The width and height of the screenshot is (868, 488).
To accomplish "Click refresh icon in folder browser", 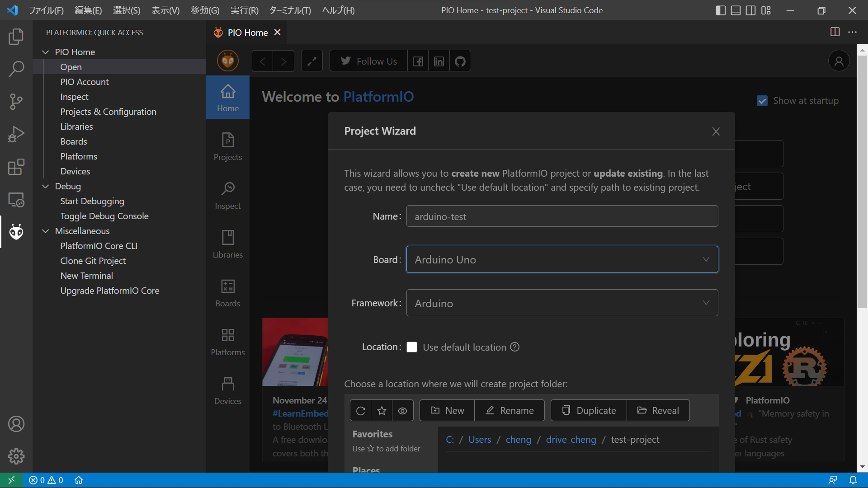I will [x=360, y=410].
